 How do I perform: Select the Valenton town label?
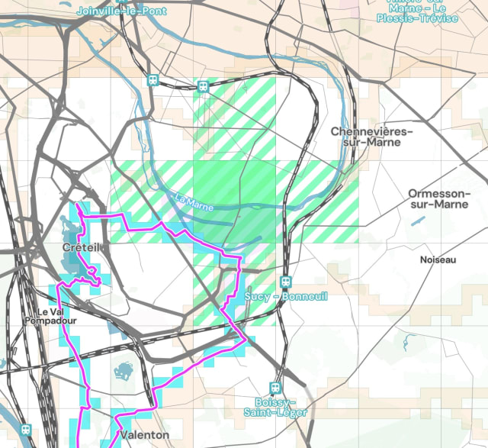pos(145,434)
